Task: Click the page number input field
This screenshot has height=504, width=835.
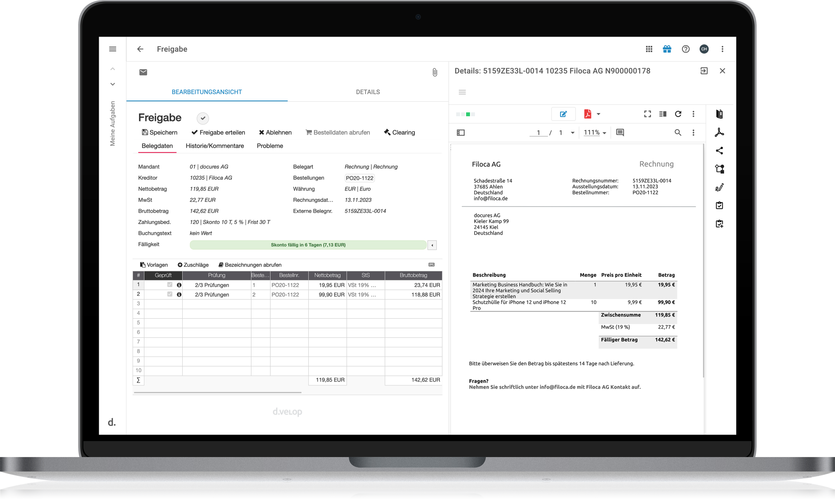Action: click(538, 133)
